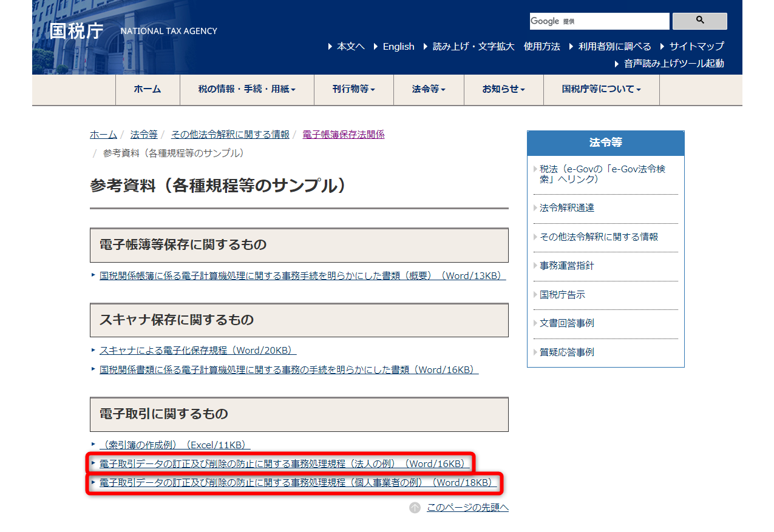Click the 使用方法 header link
The width and height of the screenshot is (774, 532).
pos(541,46)
